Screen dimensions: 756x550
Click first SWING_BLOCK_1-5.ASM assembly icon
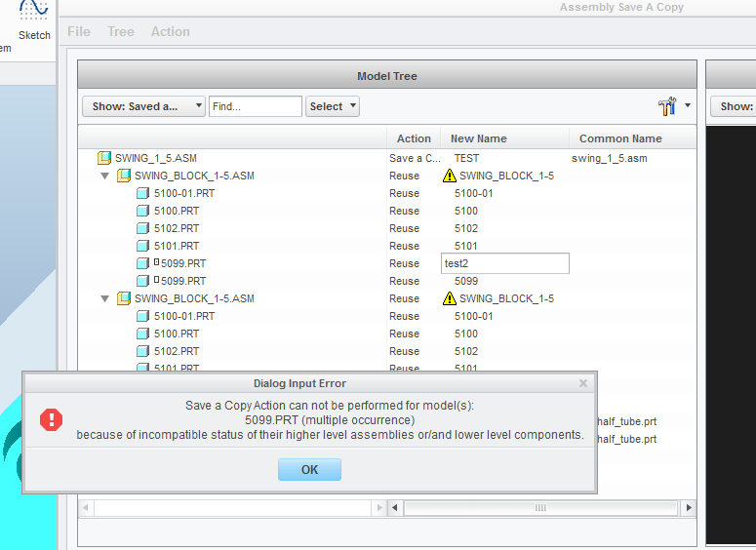(124, 176)
